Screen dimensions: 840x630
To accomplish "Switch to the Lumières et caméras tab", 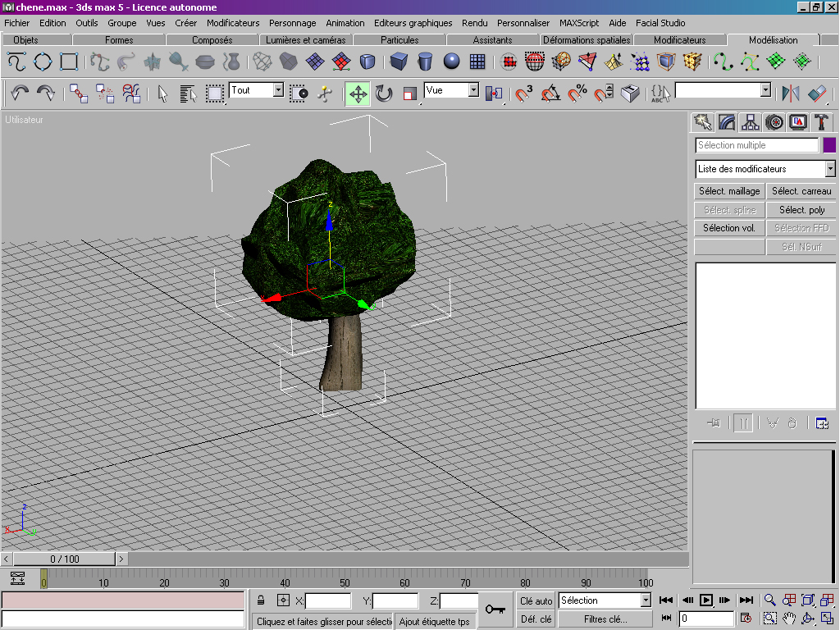I will point(306,40).
